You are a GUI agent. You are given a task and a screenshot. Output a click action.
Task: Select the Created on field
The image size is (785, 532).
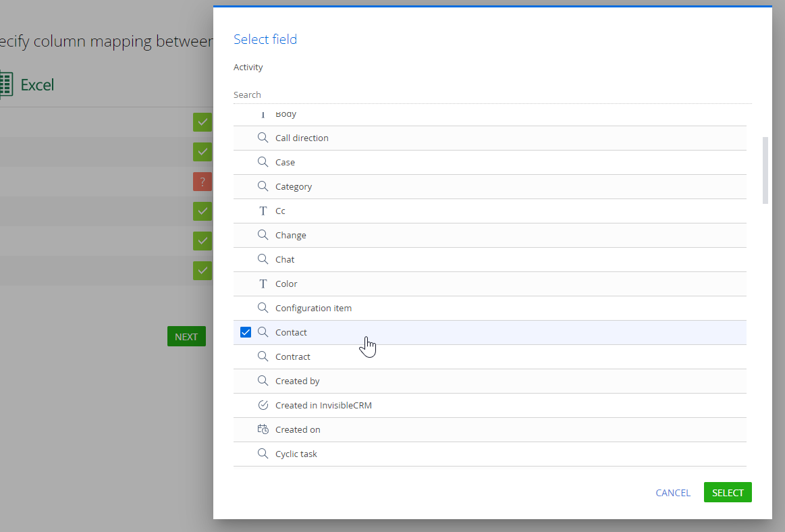[x=489, y=429]
